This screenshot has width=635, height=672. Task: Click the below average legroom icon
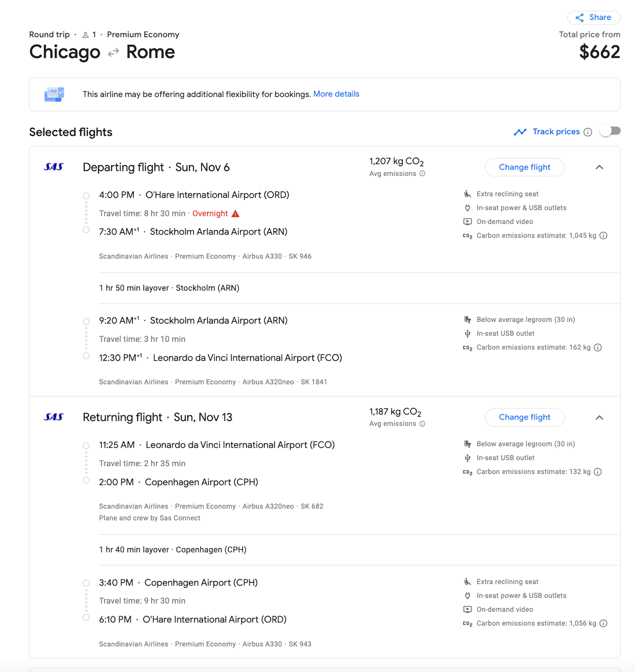click(x=468, y=319)
